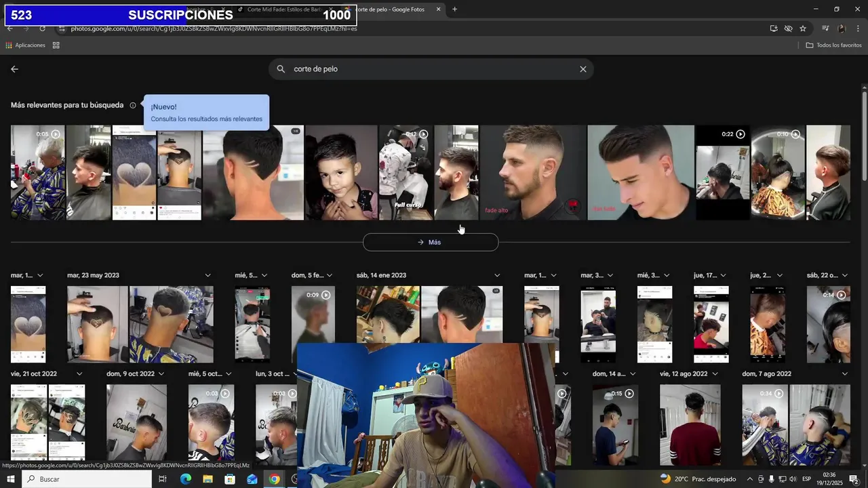Expand the 'jue, 17...' date chevron
The width and height of the screenshot is (868, 488).
pyautogui.click(x=723, y=275)
